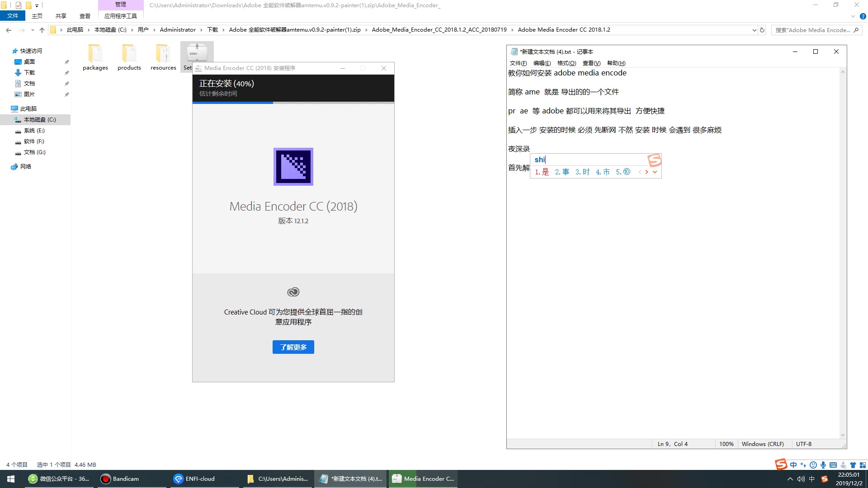Click the installer progress bar
The image size is (868, 488).
pyautogui.click(x=293, y=103)
